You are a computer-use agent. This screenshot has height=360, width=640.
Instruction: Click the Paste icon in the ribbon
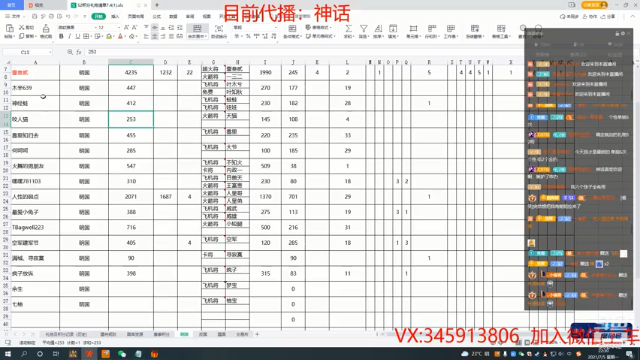pos(9,28)
